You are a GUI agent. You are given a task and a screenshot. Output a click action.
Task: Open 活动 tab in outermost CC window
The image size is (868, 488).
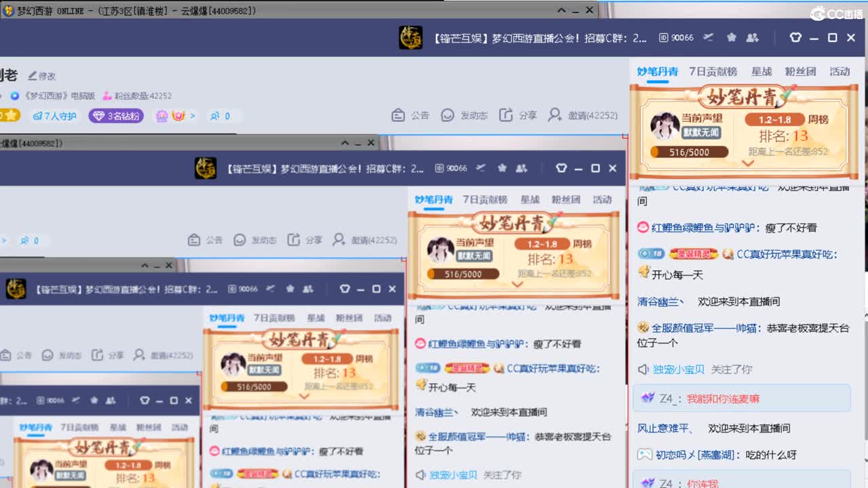(840, 71)
